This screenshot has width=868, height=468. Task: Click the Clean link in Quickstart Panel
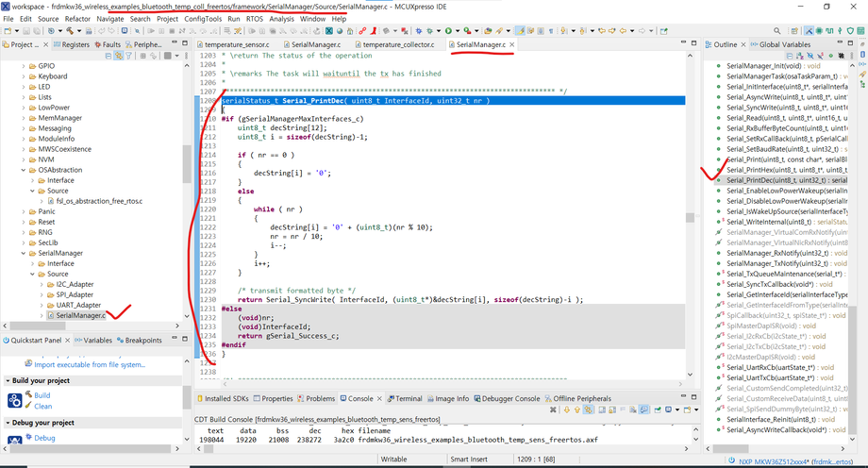pyautogui.click(x=43, y=406)
